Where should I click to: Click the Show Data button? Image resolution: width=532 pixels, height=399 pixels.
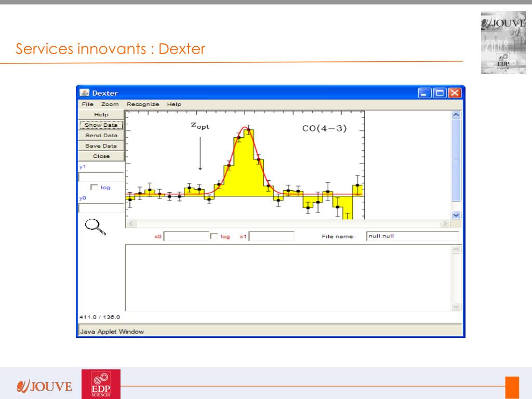pyautogui.click(x=101, y=125)
